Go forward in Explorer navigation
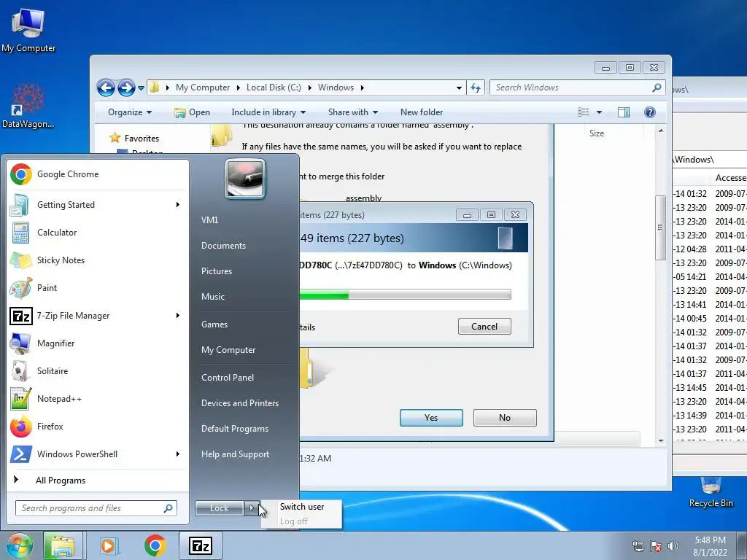747x560 pixels. (126, 87)
